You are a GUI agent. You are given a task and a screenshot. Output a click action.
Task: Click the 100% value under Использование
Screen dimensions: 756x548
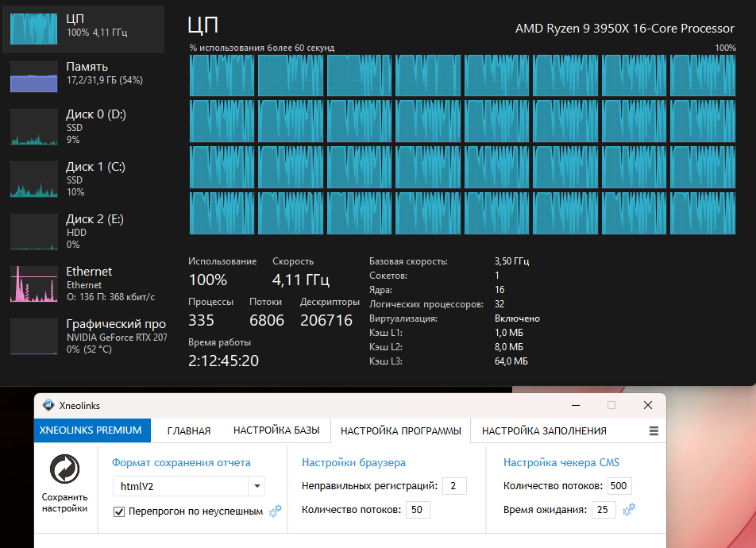[x=208, y=280]
